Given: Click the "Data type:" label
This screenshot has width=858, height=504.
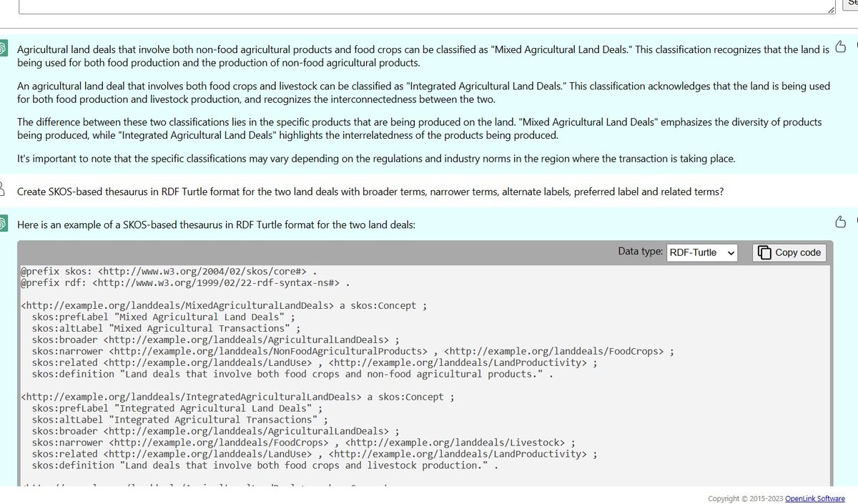Looking at the screenshot, I should coord(641,252).
